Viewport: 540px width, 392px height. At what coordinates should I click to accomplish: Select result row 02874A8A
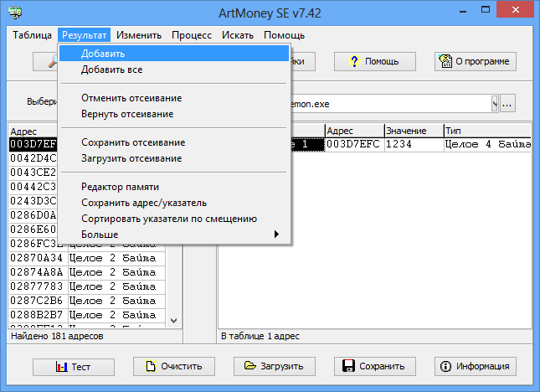[x=87, y=272]
